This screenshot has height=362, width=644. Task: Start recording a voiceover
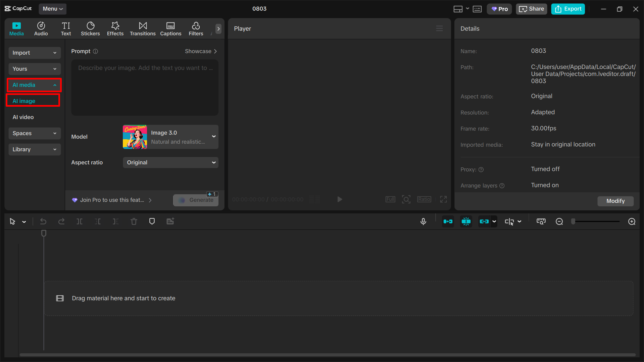pyautogui.click(x=423, y=221)
